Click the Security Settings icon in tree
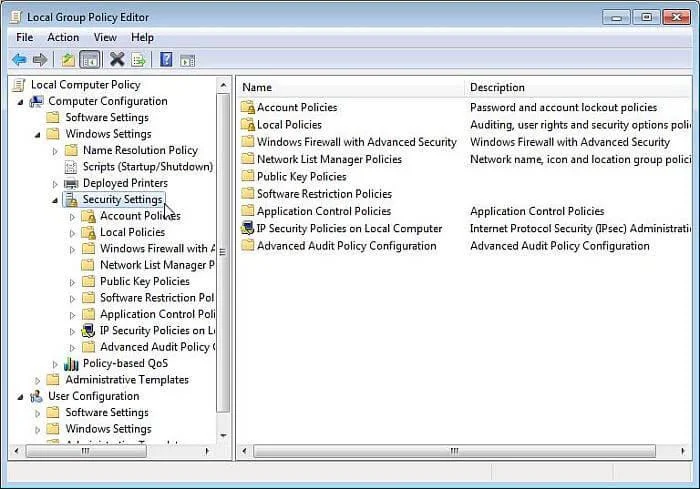The width and height of the screenshot is (700, 489). (71, 200)
